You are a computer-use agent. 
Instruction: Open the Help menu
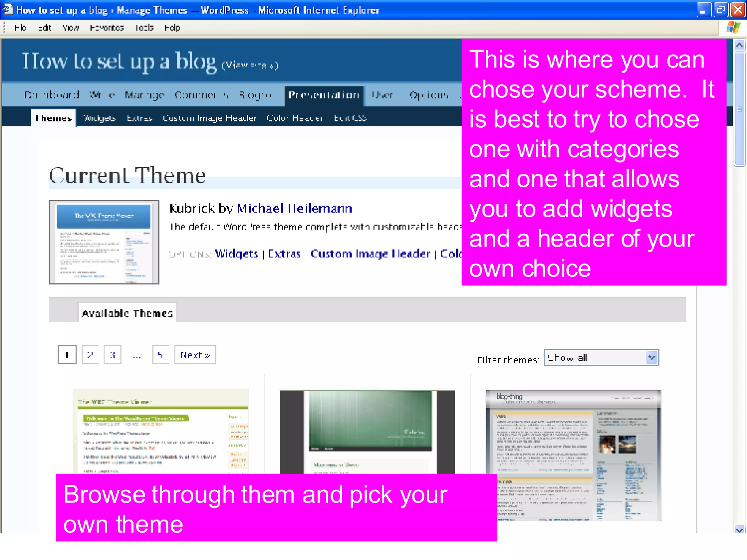coord(172,27)
